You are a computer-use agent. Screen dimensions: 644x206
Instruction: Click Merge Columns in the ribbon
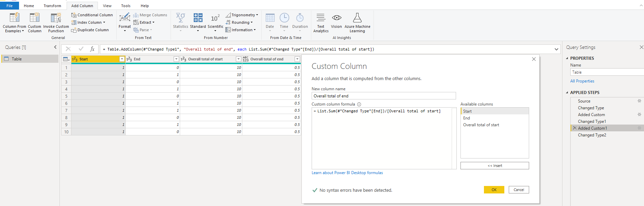(150, 15)
